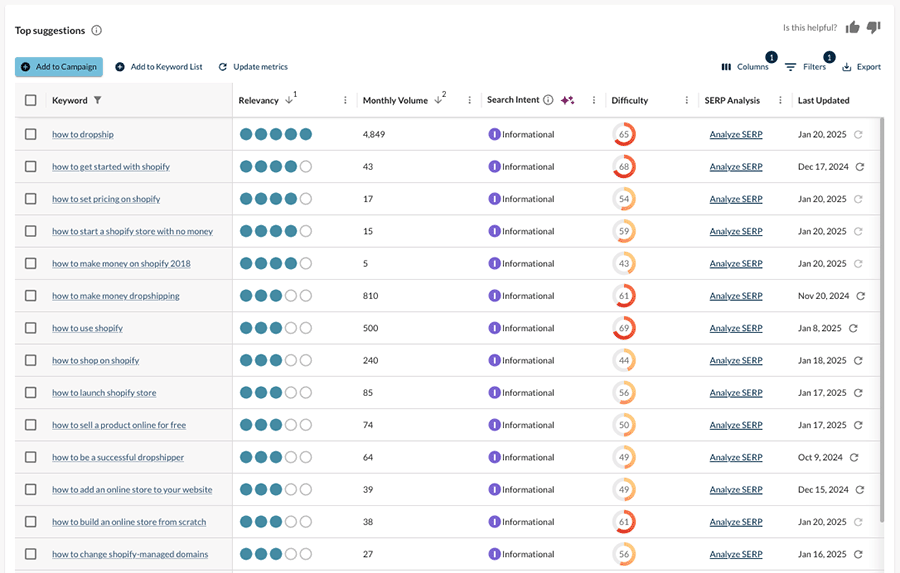Image resolution: width=900 pixels, height=573 pixels.
Task: Open Analyze SERP for 'how to set pricing on shopify'
Action: click(x=736, y=199)
